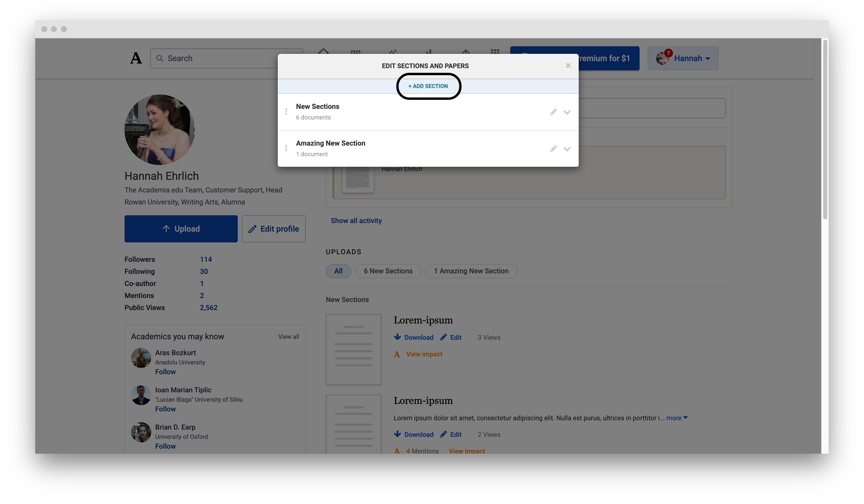Toggle the 1 Amazing New Section filter

(x=471, y=271)
